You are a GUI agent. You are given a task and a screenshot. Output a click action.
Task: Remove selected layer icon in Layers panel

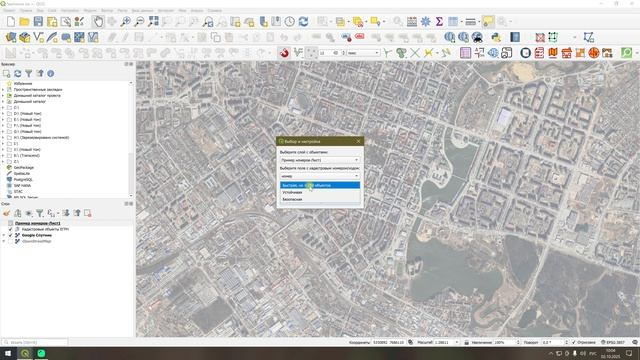[87, 213]
